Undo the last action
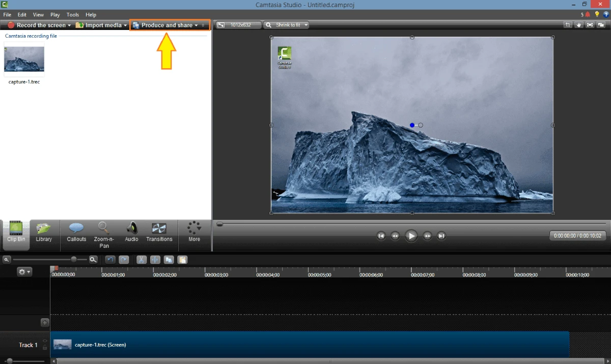611x364 pixels. [x=110, y=260]
